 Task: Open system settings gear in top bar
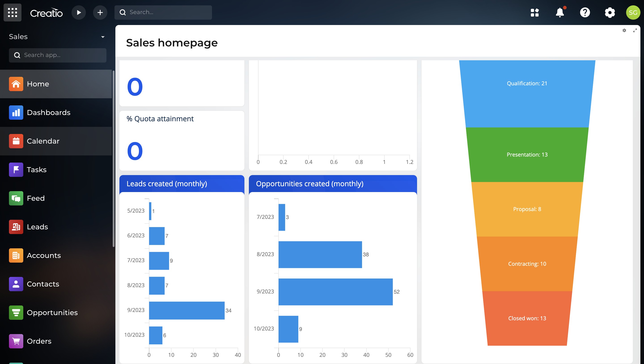click(610, 13)
